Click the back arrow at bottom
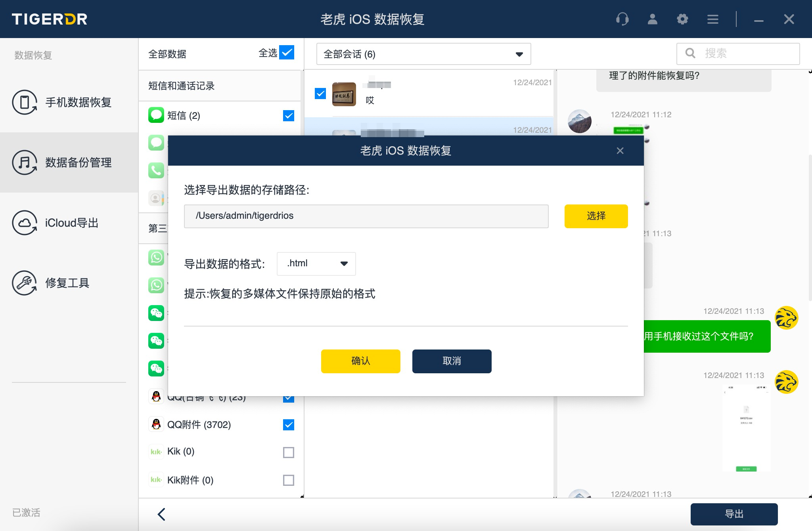 [161, 514]
